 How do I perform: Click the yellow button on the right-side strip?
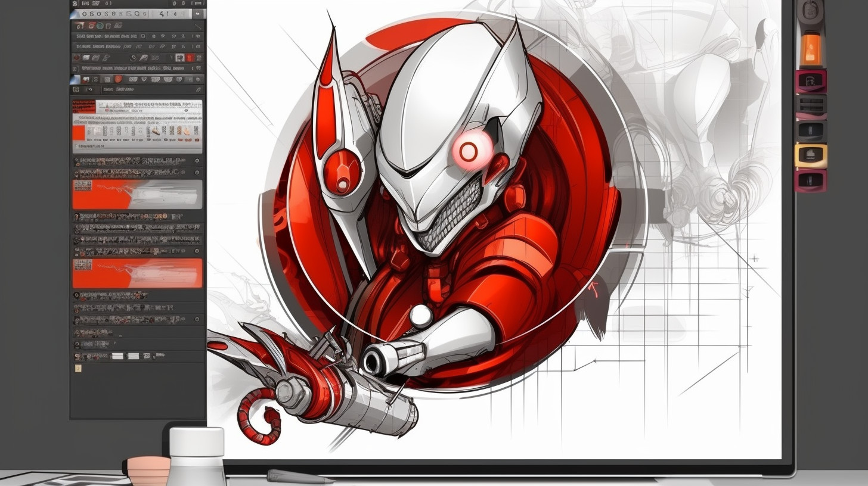coord(811,155)
